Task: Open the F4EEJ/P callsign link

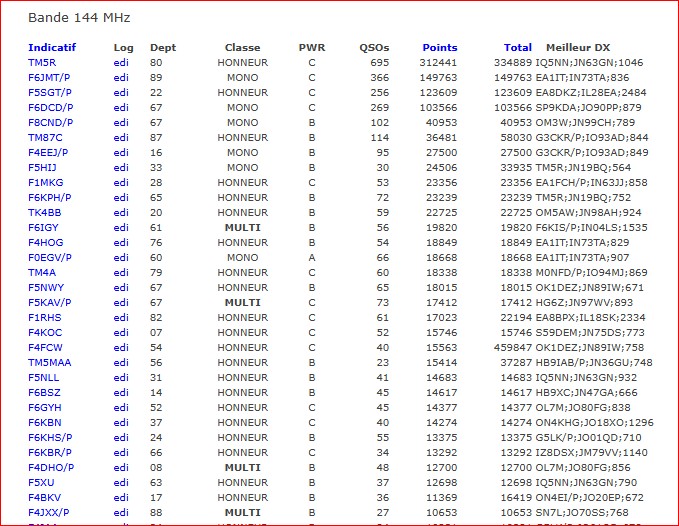Action: (48, 152)
